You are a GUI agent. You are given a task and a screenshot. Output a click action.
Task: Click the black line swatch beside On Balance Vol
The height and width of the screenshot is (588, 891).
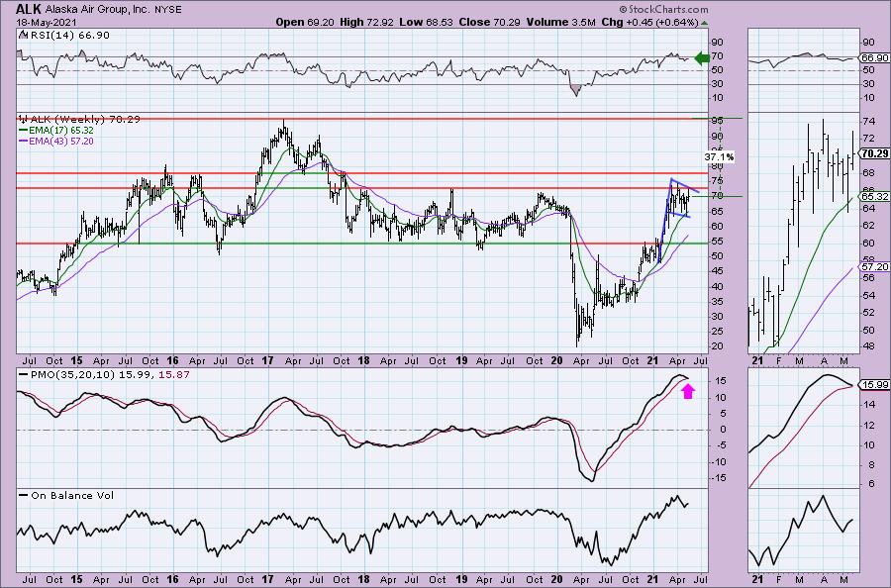pos(24,495)
